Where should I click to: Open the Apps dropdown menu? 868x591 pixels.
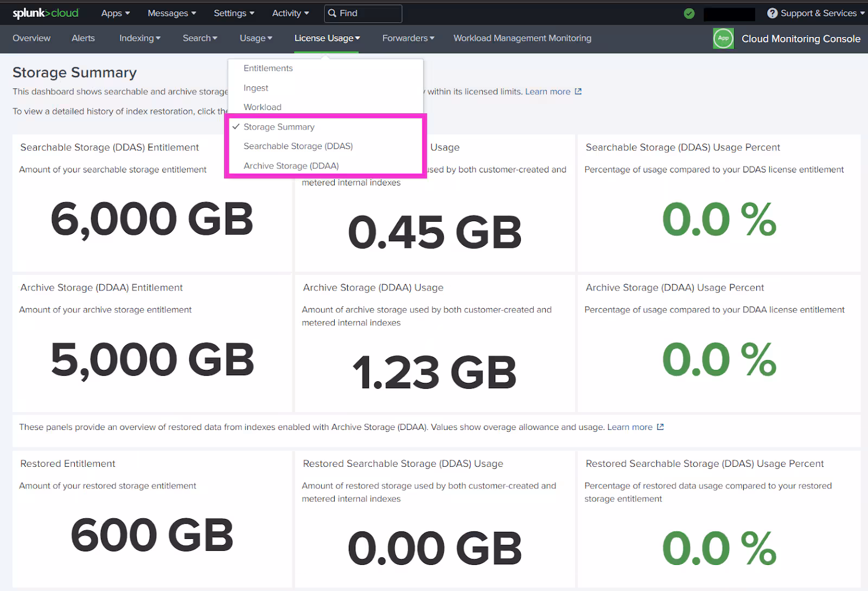pyautogui.click(x=115, y=14)
